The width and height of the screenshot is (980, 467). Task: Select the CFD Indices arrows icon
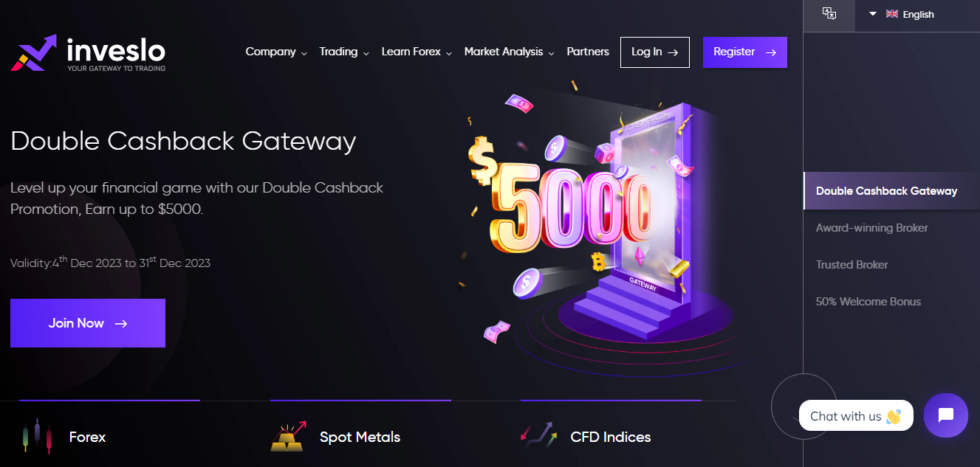click(539, 436)
